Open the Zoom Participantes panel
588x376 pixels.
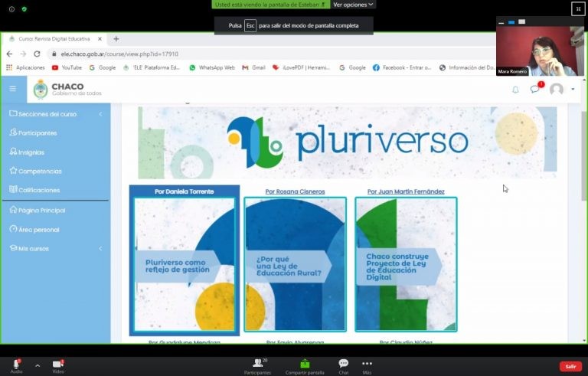[x=257, y=365]
